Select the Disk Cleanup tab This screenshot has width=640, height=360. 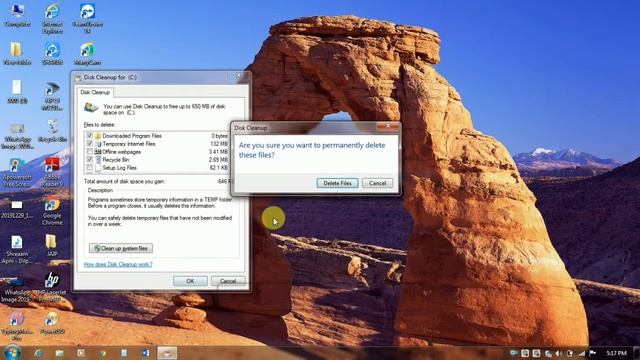click(95, 92)
